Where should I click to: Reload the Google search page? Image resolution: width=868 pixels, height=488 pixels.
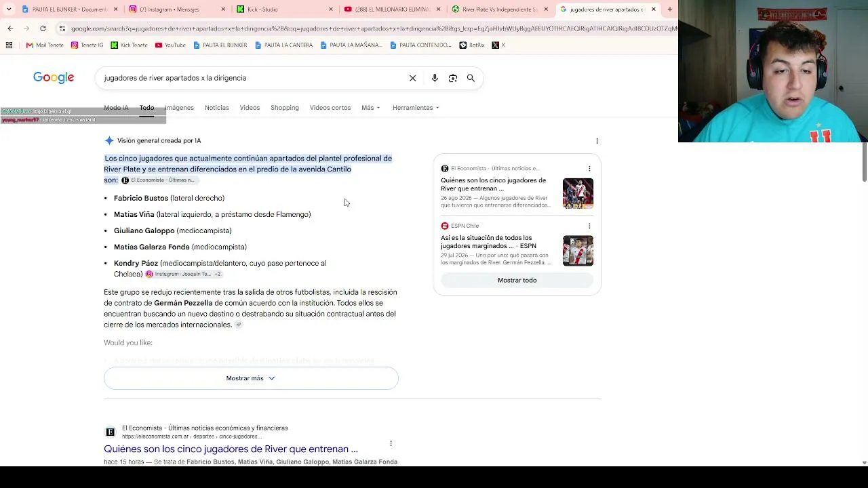tap(43, 28)
